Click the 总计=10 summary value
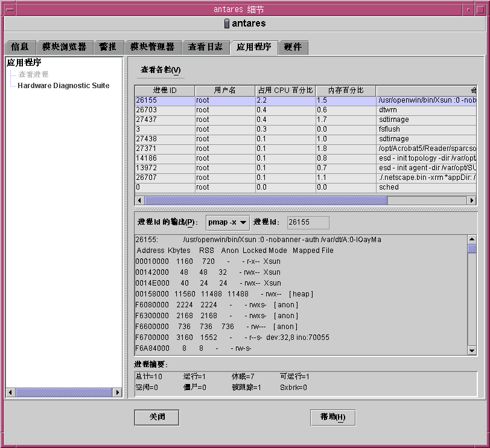 [149, 377]
